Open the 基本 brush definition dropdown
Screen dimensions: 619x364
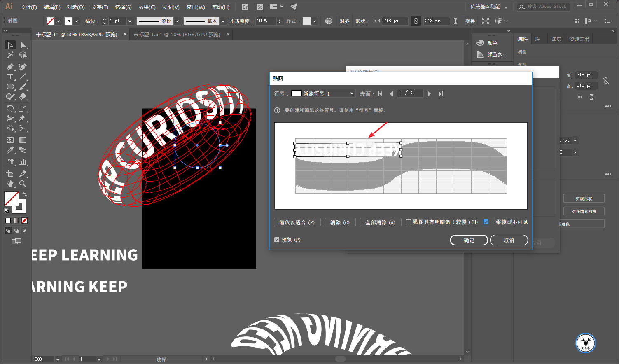(223, 21)
